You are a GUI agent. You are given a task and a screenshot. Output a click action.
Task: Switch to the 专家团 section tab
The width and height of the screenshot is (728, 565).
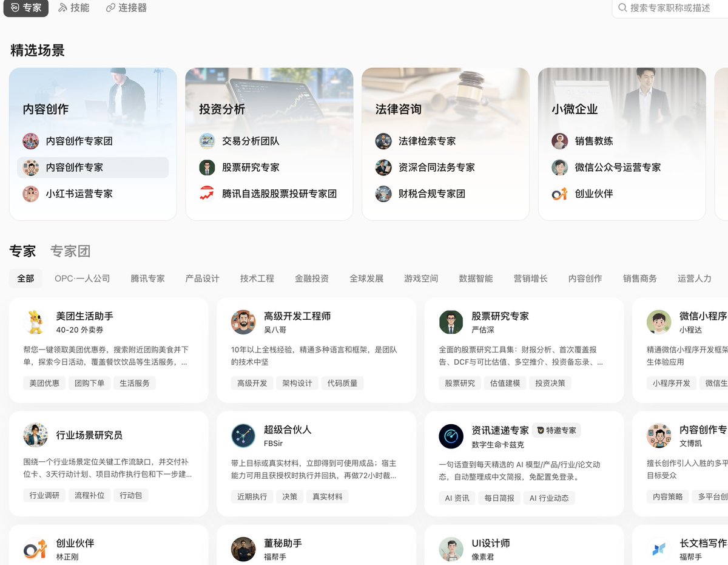pos(70,251)
